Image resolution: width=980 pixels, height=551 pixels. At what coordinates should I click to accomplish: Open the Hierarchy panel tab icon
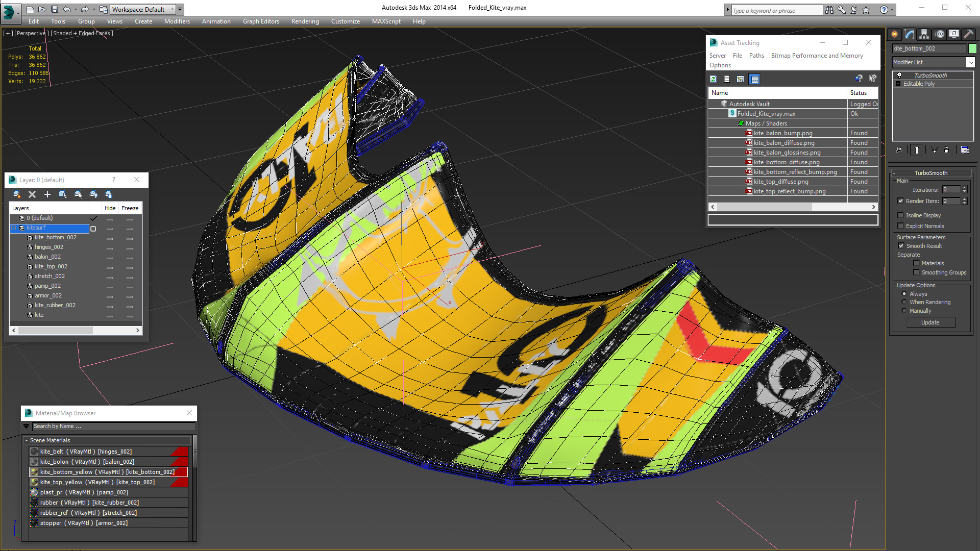pos(924,34)
